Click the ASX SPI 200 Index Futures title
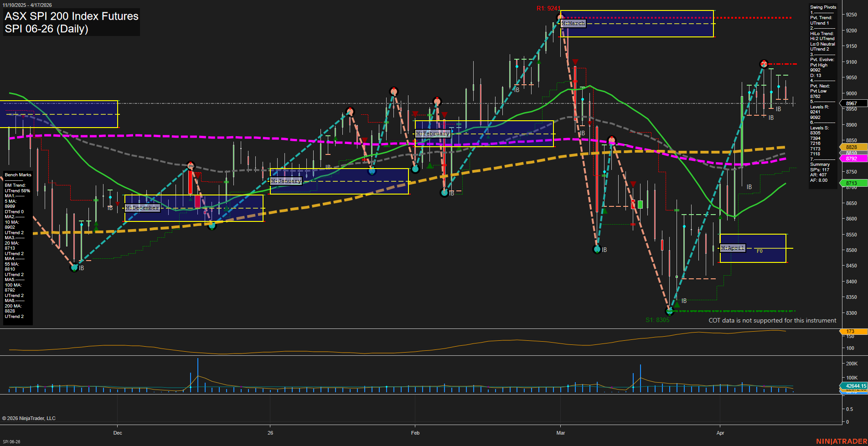Viewport: 868px width, 446px height. 72,16
